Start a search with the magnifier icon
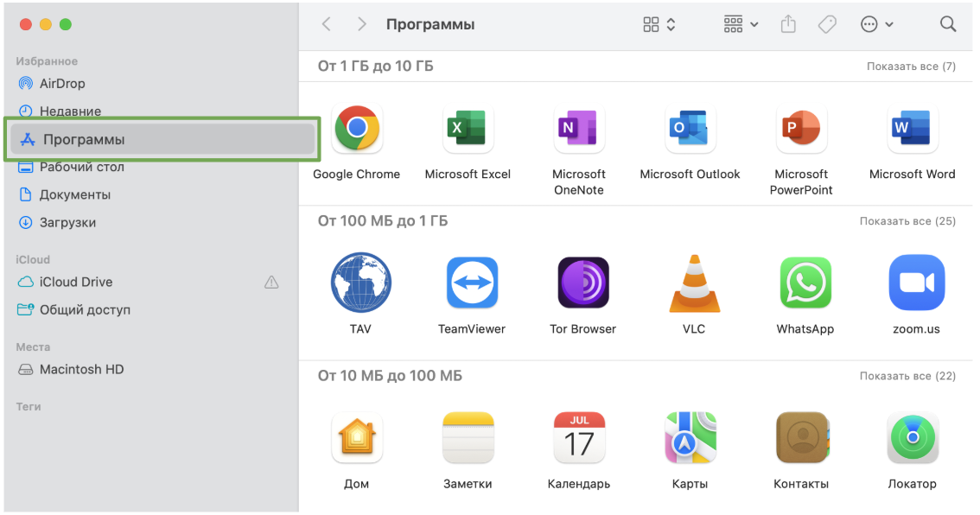The width and height of the screenshot is (980, 515). click(948, 24)
